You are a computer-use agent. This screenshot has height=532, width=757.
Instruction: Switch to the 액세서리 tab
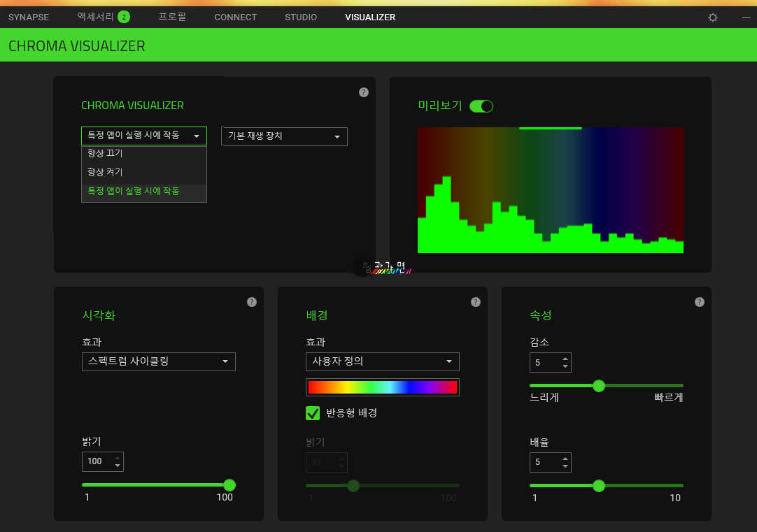coord(96,17)
